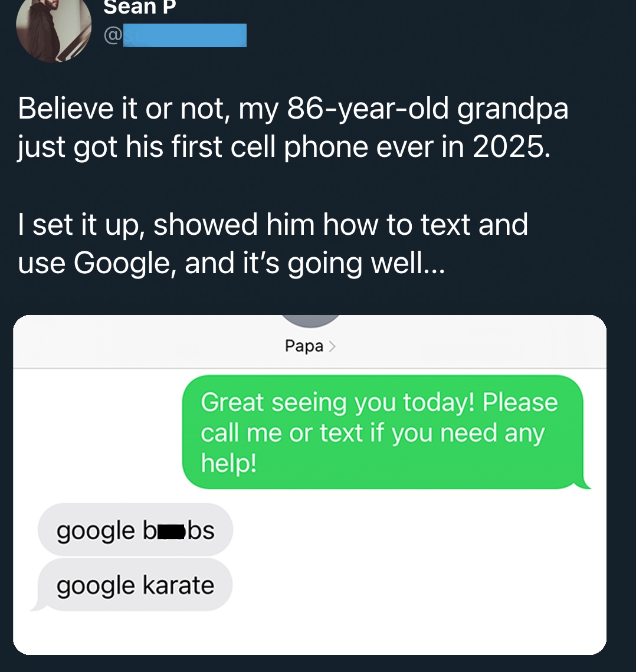Open the embedded message screenshot image

[x=309, y=484]
